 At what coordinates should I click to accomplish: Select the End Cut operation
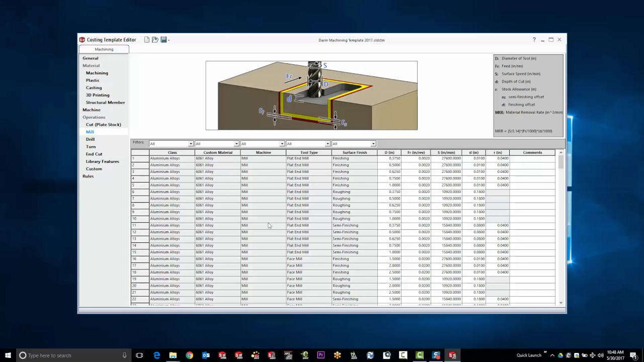(94, 154)
